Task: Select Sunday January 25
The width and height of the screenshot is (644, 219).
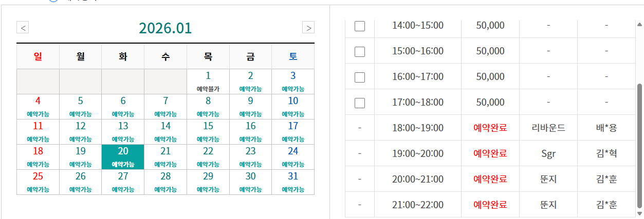Action: tap(38, 182)
